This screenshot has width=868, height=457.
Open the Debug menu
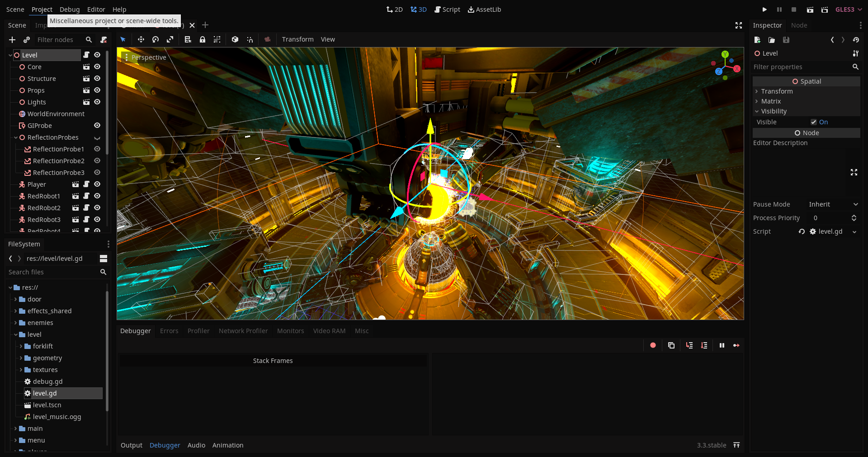(x=70, y=9)
